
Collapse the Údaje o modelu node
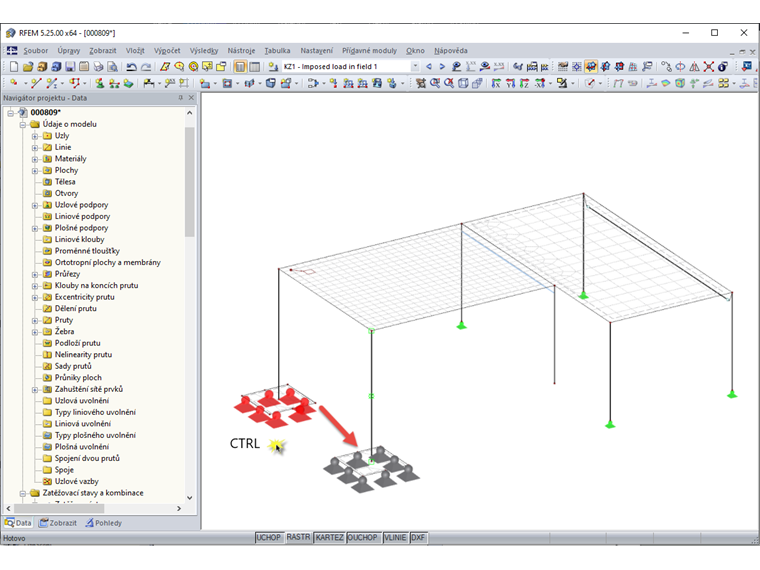click(23, 125)
